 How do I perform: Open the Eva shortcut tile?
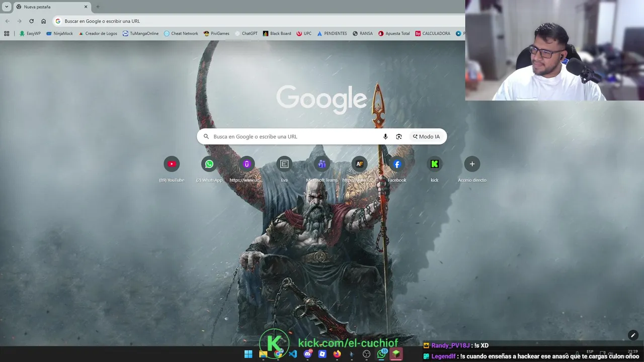pyautogui.click(x=284, y=169)
